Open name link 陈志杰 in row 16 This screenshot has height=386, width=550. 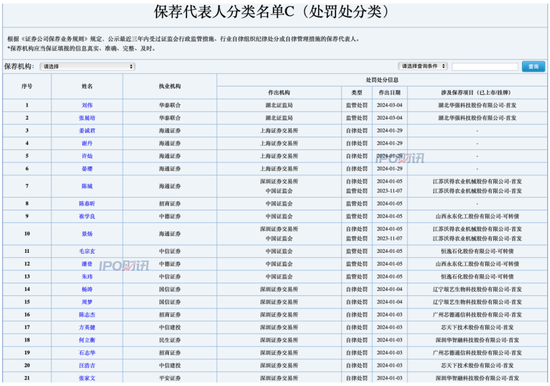(87, 314)
